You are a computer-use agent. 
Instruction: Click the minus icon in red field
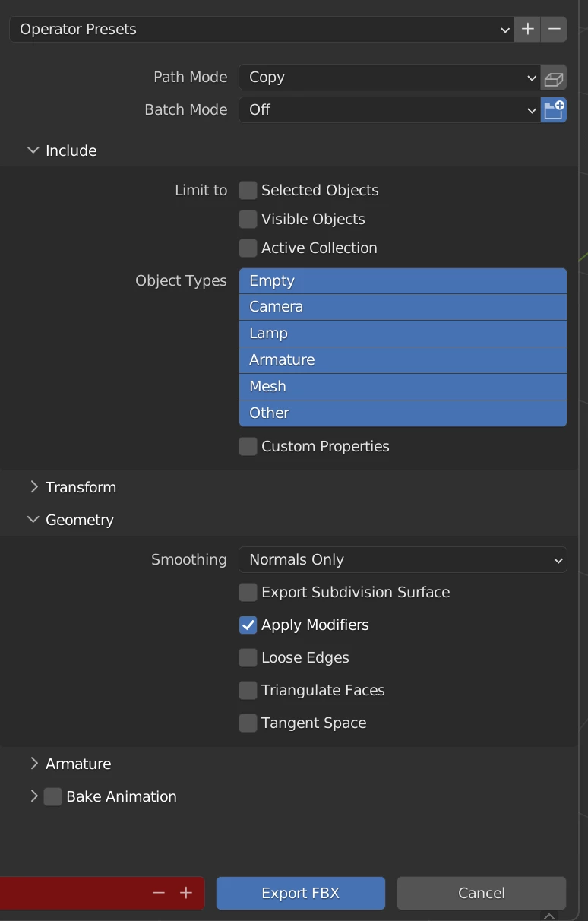coord(159,893)
